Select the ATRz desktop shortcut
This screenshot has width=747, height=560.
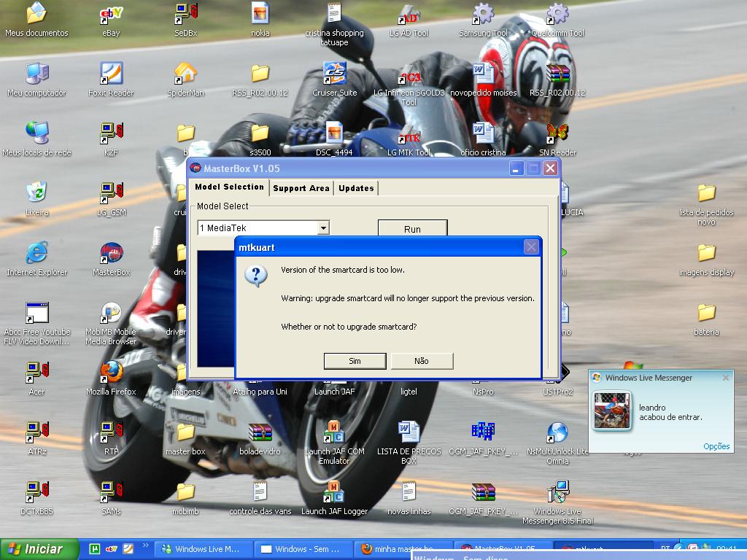[x=36, y=438]
